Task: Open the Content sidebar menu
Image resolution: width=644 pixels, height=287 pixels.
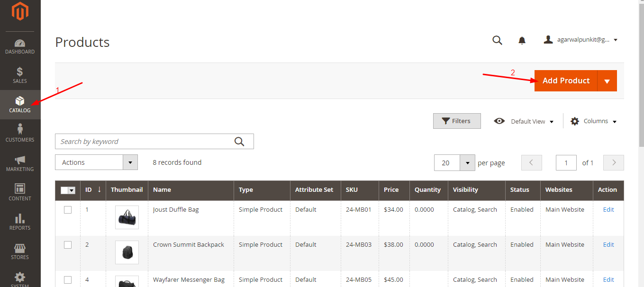Action: point(20,193)
